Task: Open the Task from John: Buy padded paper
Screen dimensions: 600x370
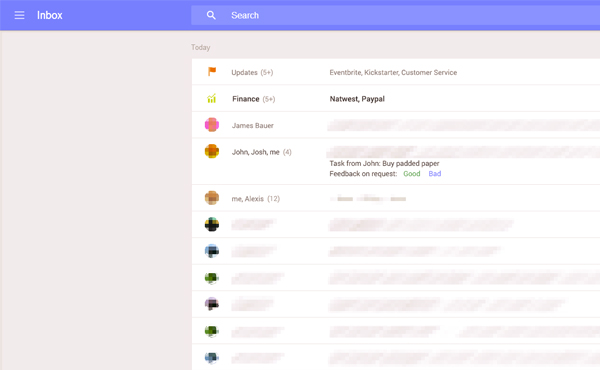Action: tap(384, 163)
